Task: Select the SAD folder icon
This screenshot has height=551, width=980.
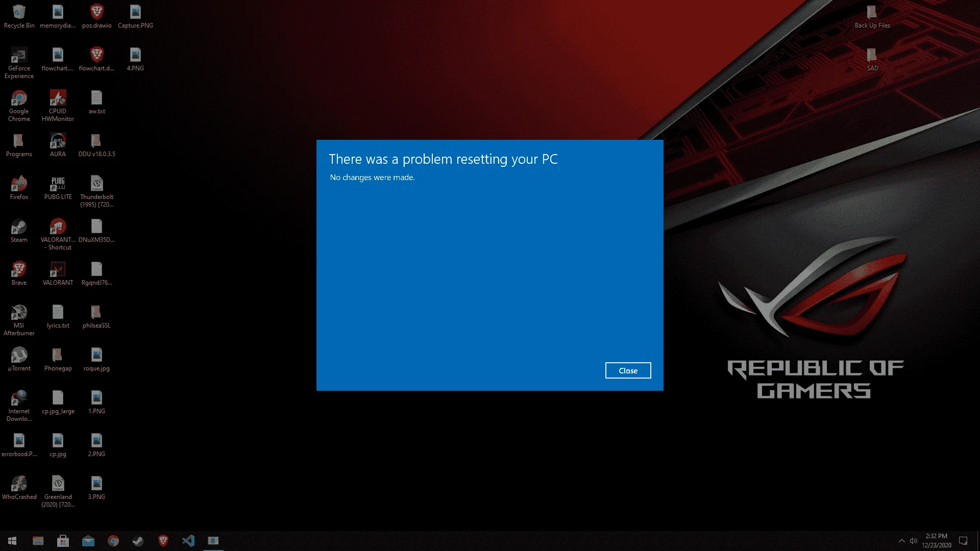Action: click(x=872, y=60)
